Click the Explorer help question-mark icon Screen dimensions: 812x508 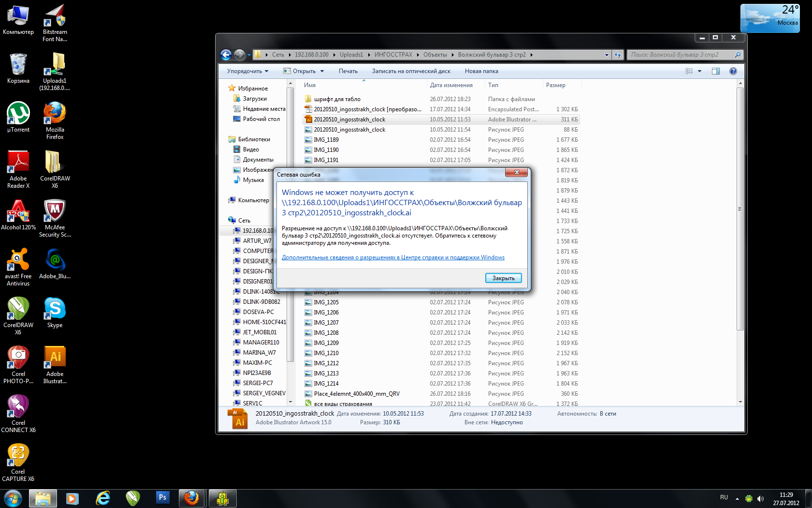pyautogui.click(x=733, y=71)
